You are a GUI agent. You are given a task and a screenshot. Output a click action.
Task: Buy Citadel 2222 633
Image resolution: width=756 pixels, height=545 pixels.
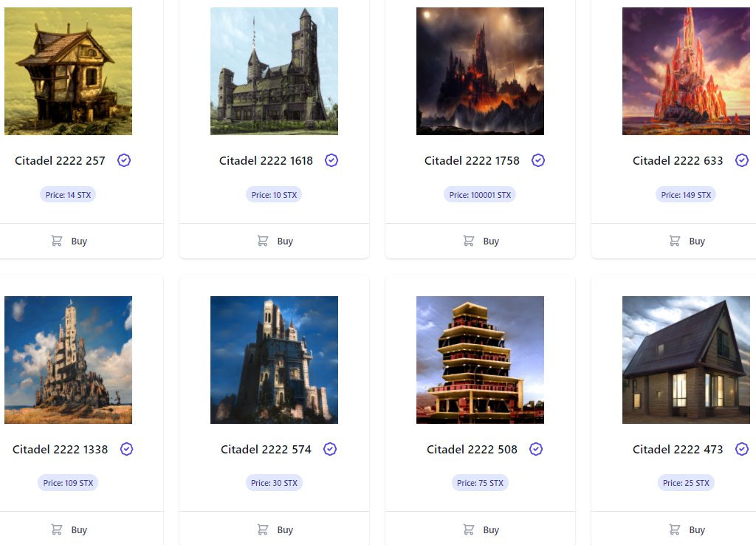click(687, 241)
